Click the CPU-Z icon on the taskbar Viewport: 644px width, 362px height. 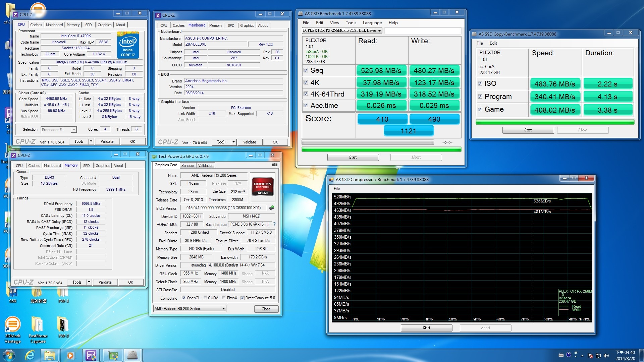click(91, 355)
